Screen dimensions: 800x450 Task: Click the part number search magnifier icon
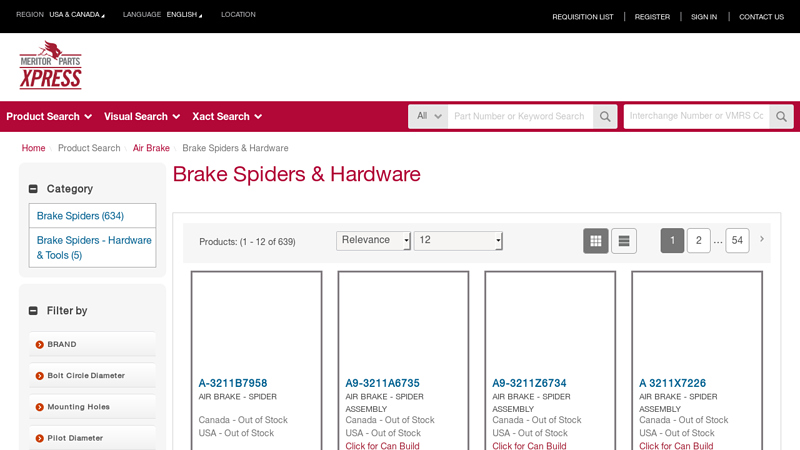tap(605, 116)
